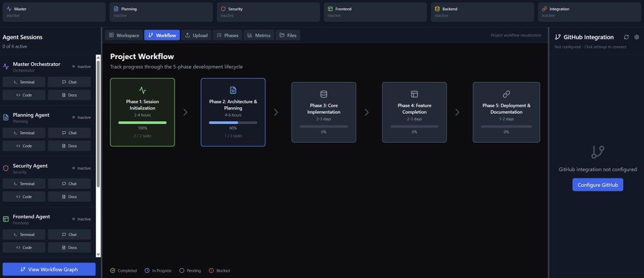Click the Frontend Agent layout icon
This screenshot has width=644, height=278.
(x=6, y=219)
